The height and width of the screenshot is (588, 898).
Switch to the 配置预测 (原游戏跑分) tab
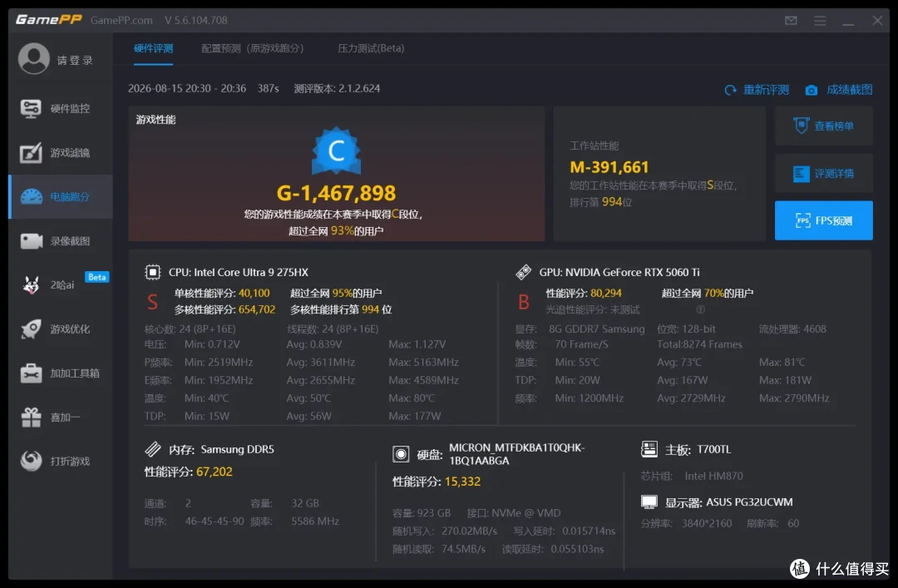[x=253, y=49]
